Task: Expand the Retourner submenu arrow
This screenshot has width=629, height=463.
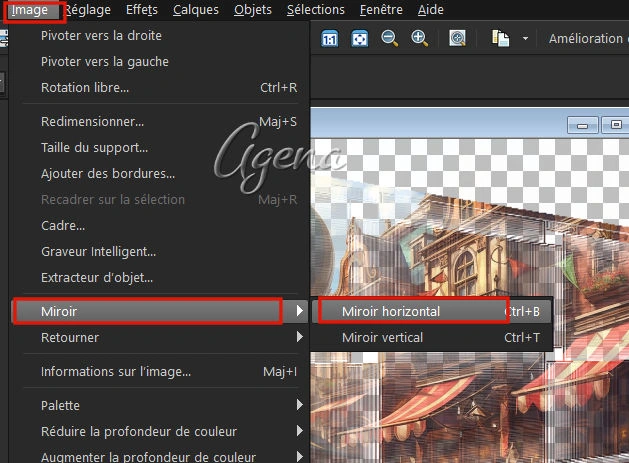Action: (x=299, y=337)
